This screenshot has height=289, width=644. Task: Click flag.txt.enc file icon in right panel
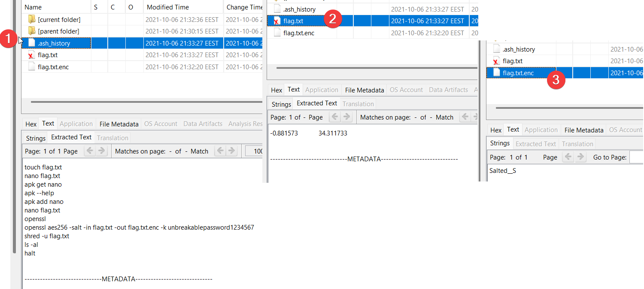point(497,73)
